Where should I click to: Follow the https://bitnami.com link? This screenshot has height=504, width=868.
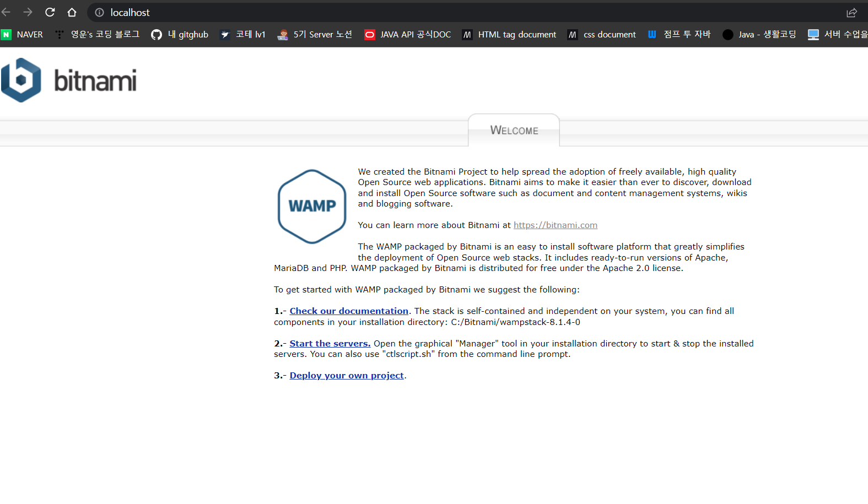556,225
